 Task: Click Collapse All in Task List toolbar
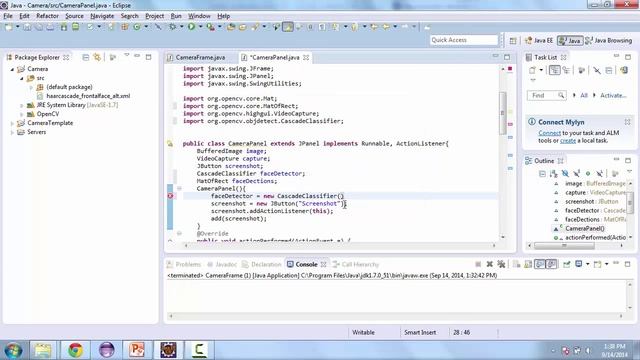tap(609, 70)
